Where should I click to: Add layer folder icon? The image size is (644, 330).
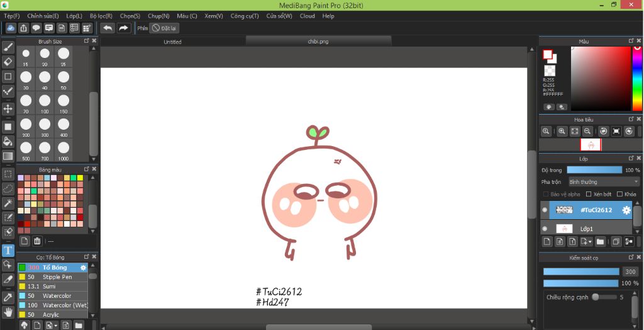(600, 242)
